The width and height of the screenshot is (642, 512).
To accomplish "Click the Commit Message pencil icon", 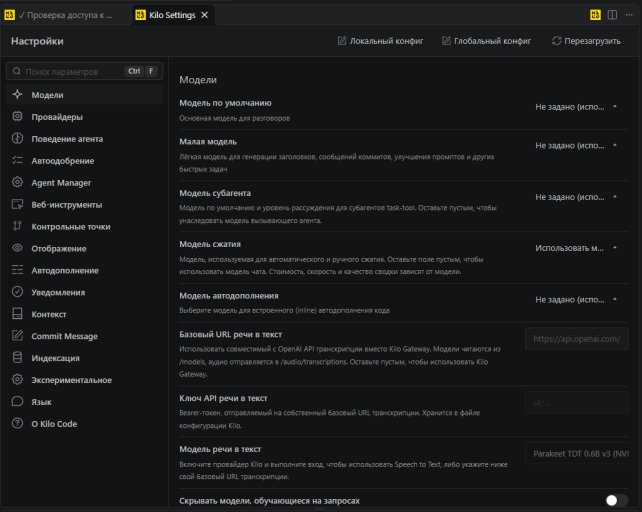I will pyautogui.click(x=17, y=335).
